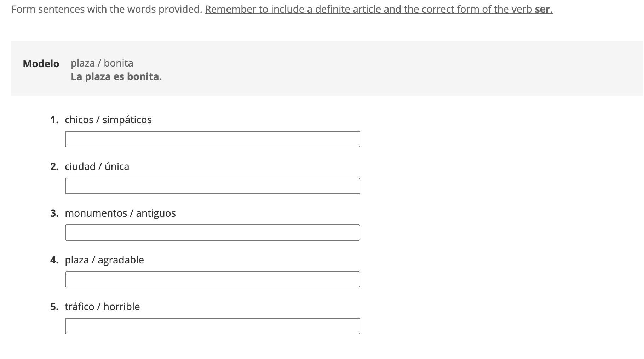This screenshot has width=644, height=359.
Task: Click the prompt text chicos / simpáticos
Action: click(x=108, y=120)
